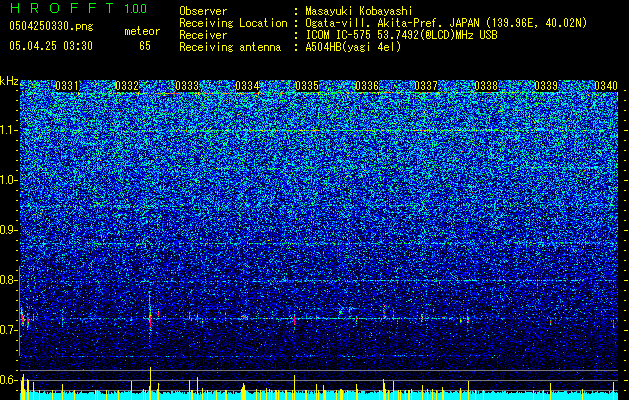The height and width of the screenshot is (400, 629).
Task: Click time marker 0336
Action: point(367,86)
